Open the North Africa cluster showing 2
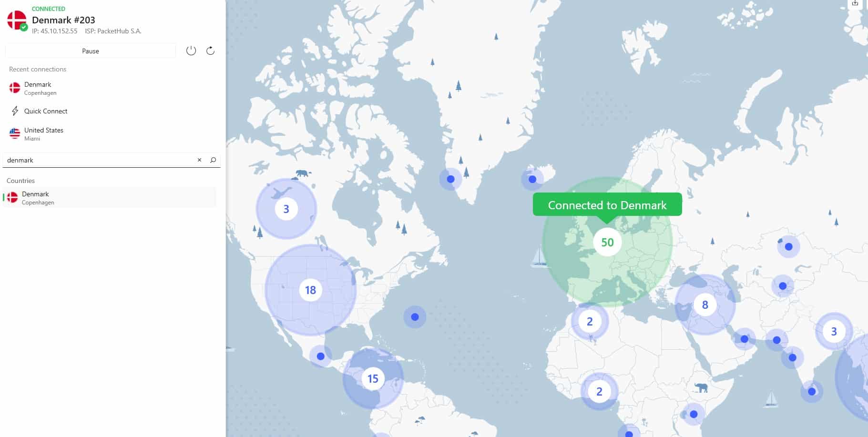This screenshot has height=437, width=868. coord(590,321)
